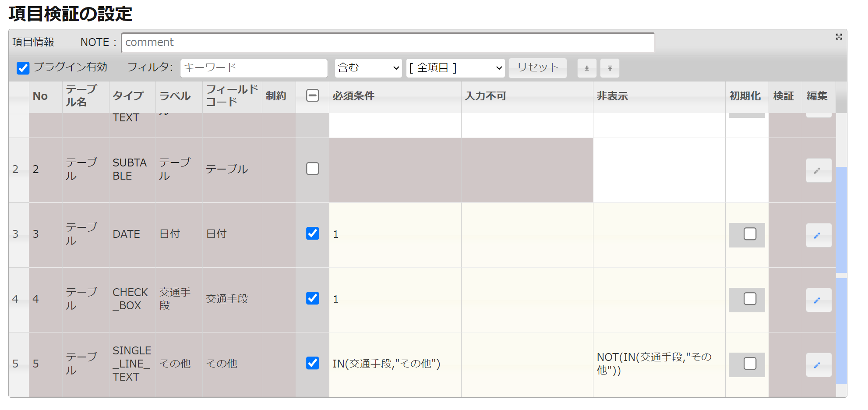Check 初期化 checkbox for row 3 日付
This screenshot has width=868, height=410.
(750, 234)
